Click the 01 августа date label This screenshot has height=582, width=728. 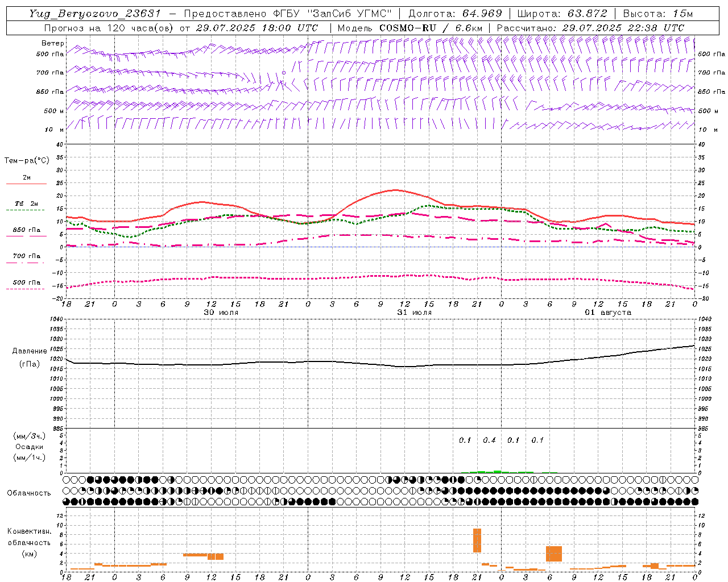pyautogui.click(x=608, y=313)
